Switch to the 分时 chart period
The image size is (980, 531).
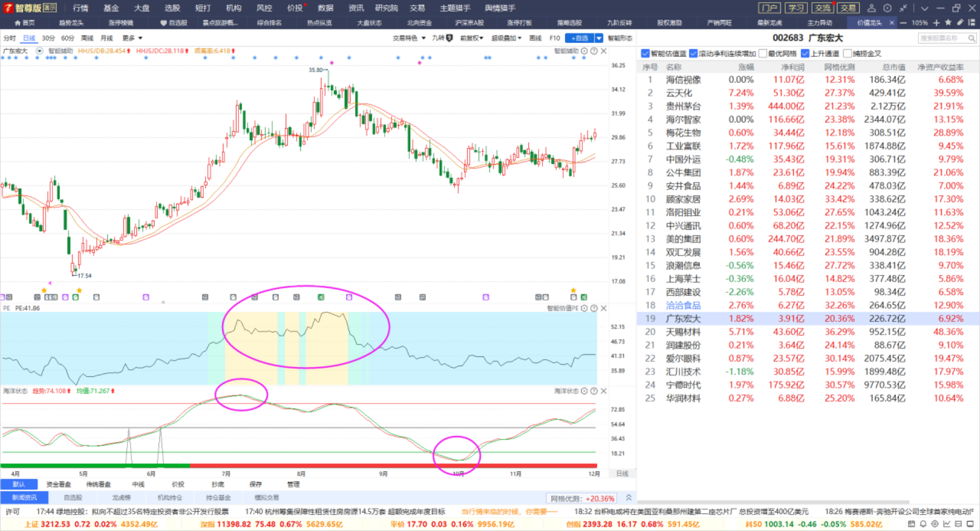[9, 38]
